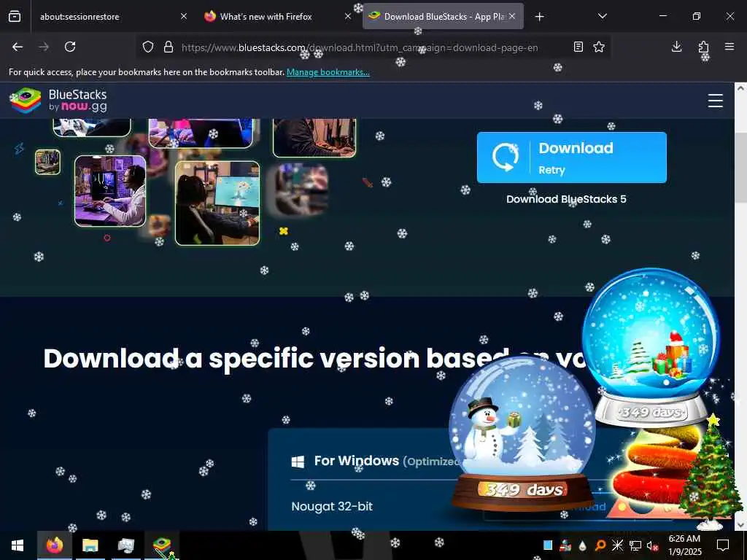Switch to the about:sessionrestore tab
The image size is (747, 560).
[111, 17]
